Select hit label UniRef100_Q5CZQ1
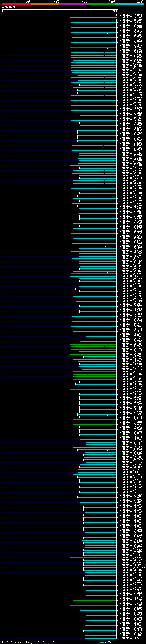This screenshot has width=146, height=644. [x=131, y=628]
